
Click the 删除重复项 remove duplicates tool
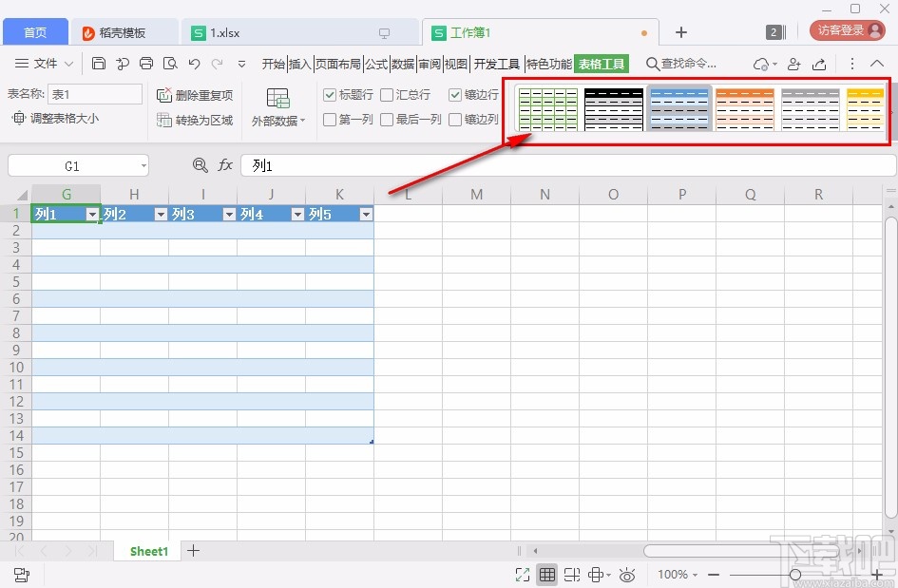click(x=195, y=95)
